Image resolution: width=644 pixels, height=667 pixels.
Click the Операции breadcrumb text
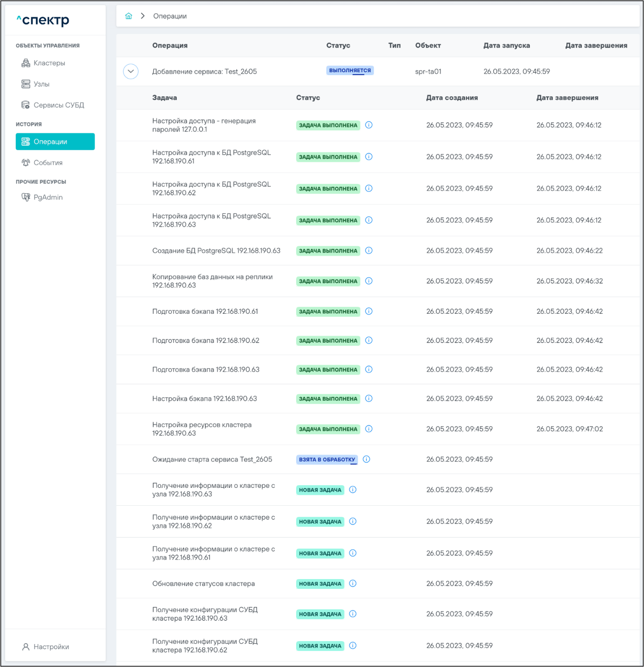(x=170, y=16)
